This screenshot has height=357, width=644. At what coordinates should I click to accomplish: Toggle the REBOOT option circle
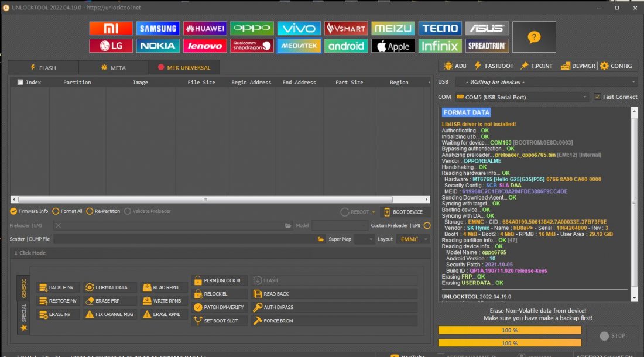[345, 212]
